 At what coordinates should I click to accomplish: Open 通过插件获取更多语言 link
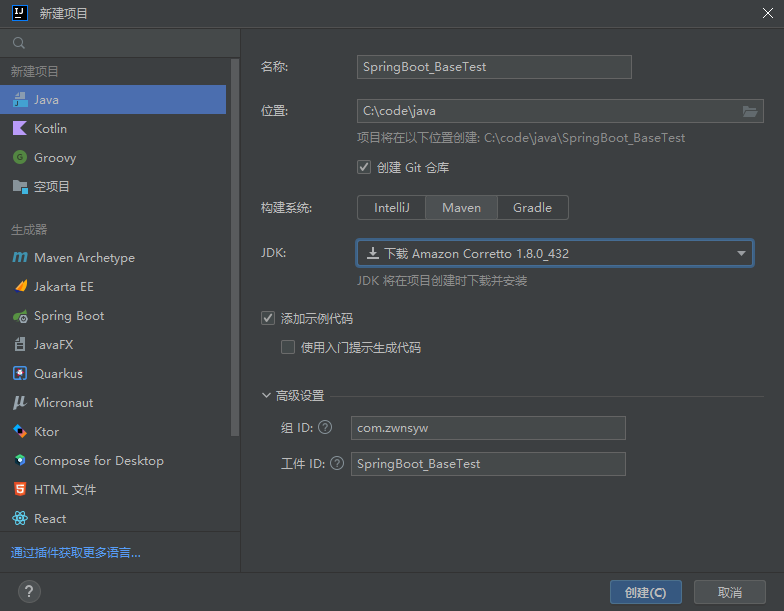pos(76,552)
